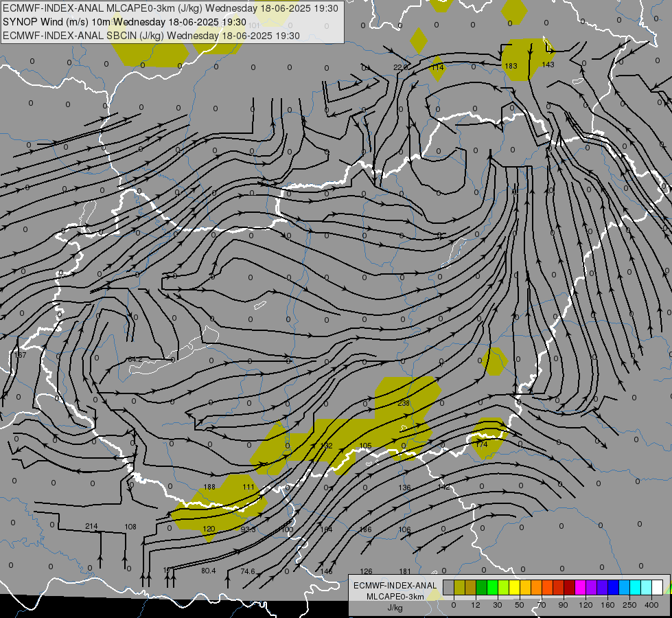Screen dimensions: 672x618
Task: Click the '90' tick label in the legend
Action: click(x=563, y=605)
